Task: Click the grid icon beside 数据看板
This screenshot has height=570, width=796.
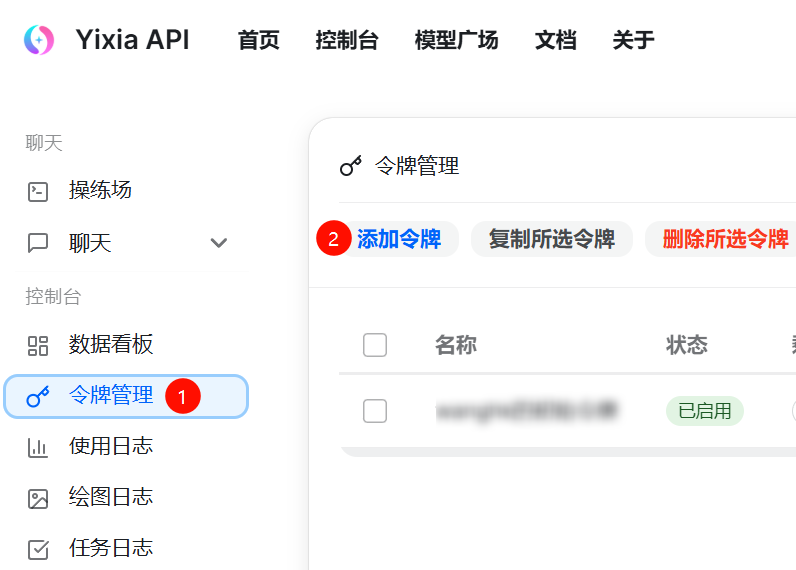Action: (x=38, y=346)
